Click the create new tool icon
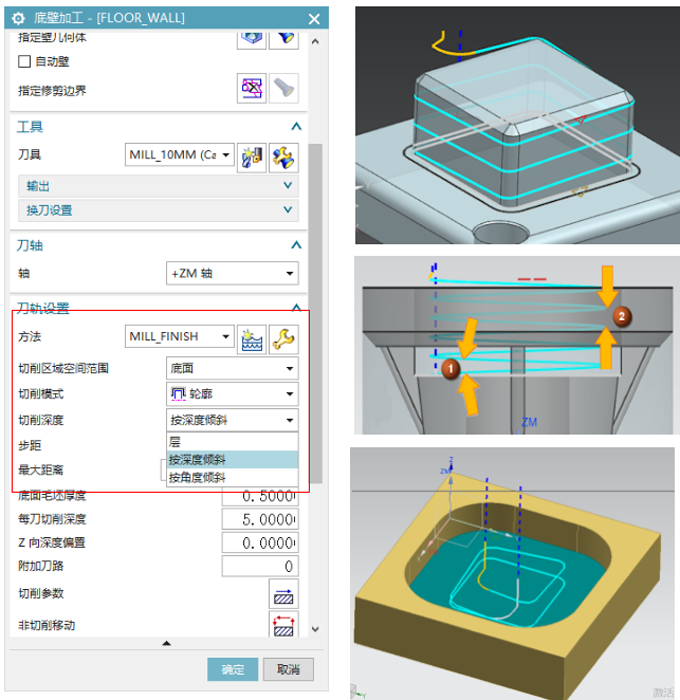 pyautogui.click(x=251, y=156)
